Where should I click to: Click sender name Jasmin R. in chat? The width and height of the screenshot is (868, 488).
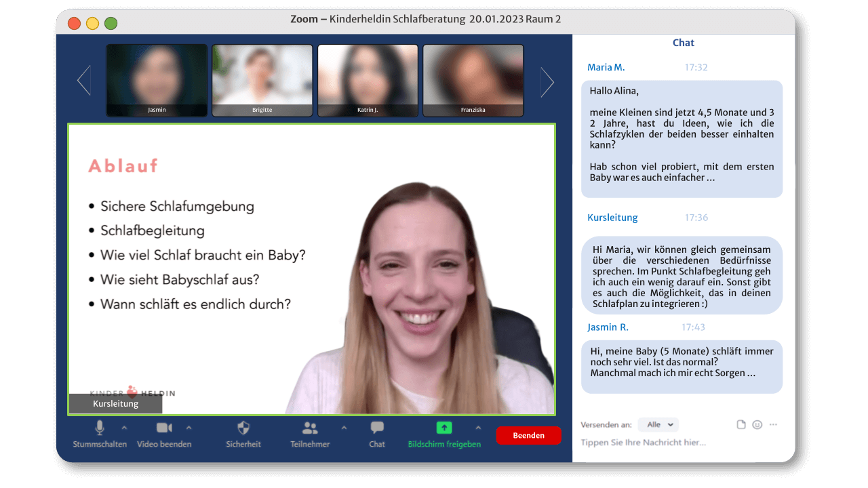[x=608, y=327]
